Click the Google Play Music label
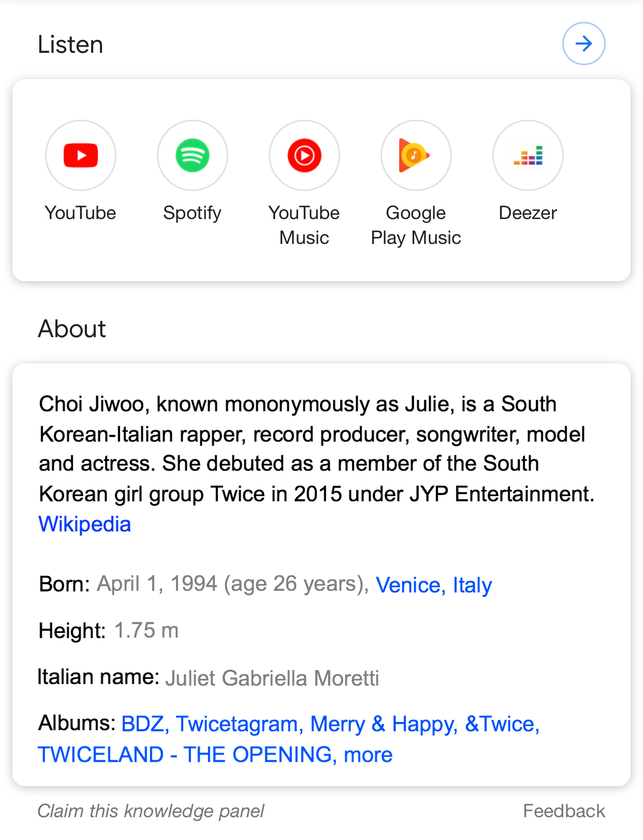This screenshot has height=840, width=643. click(416, 225)
